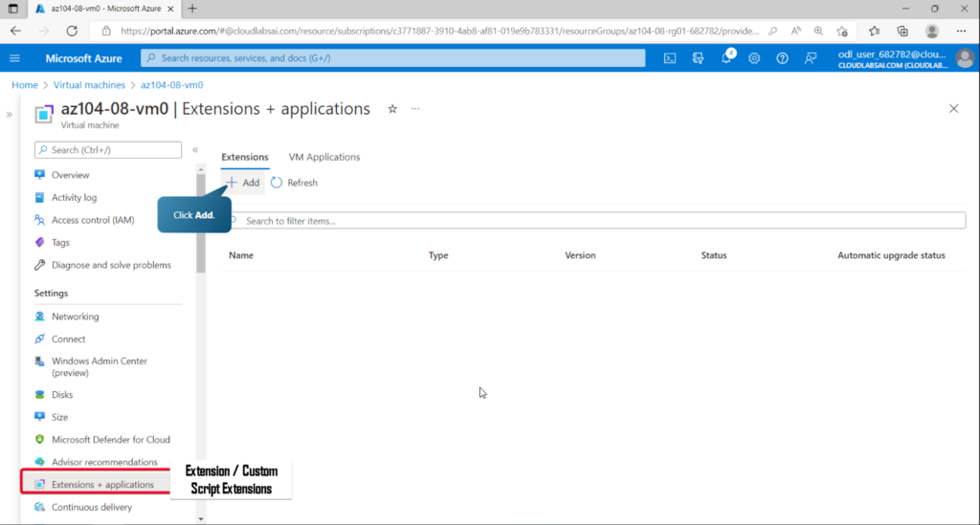
Task: View notifications bell icon
Action: (x=726, y=57)
